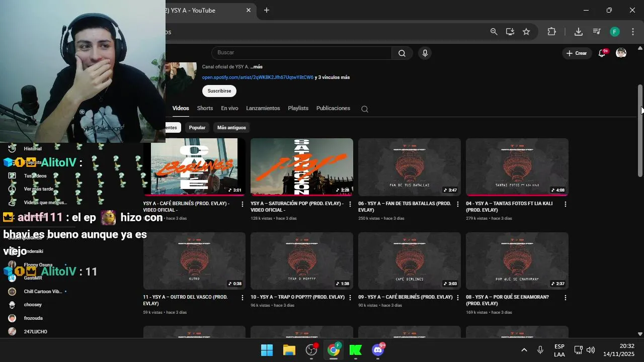The width and height of the screenshot is (644, 362).
Task: Open YouTube notifications bell
Action: pos(602,53)
